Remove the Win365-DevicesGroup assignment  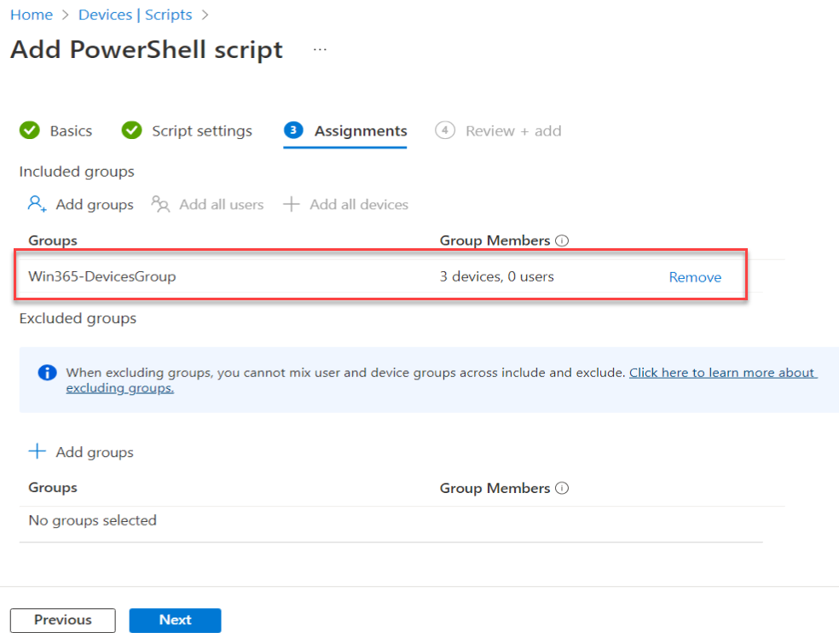click(x=695, y=277)
